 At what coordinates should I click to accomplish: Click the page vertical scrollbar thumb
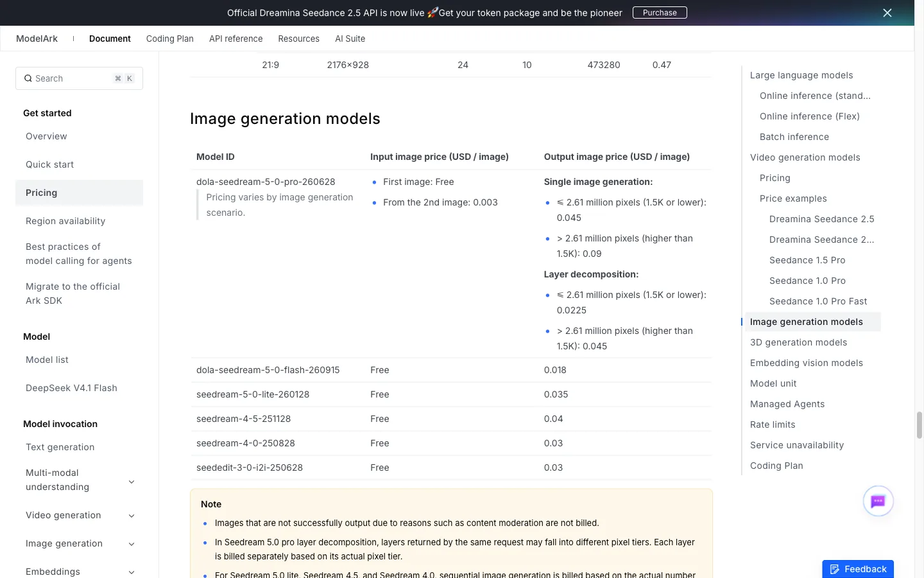point(920,425)
